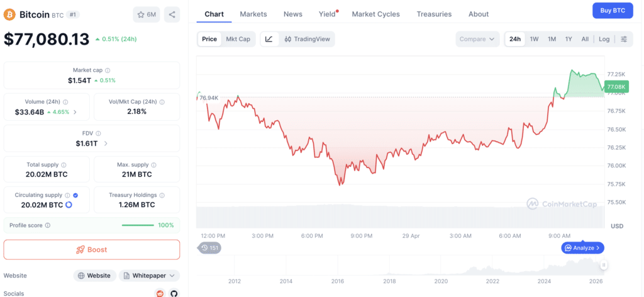Open the Reddit social icon
Viewport: 644px width, 297px height.
tap(160, 293)
